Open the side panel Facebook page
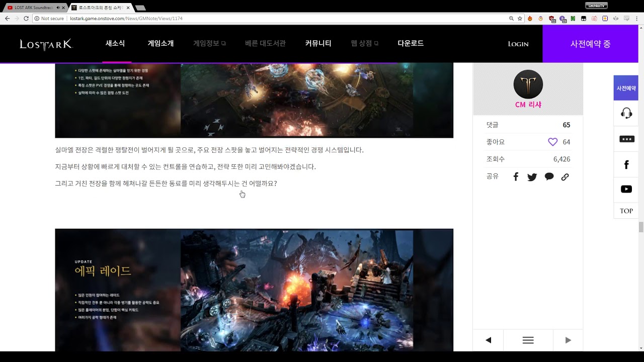644x362 pixels. tap(626, 164)
